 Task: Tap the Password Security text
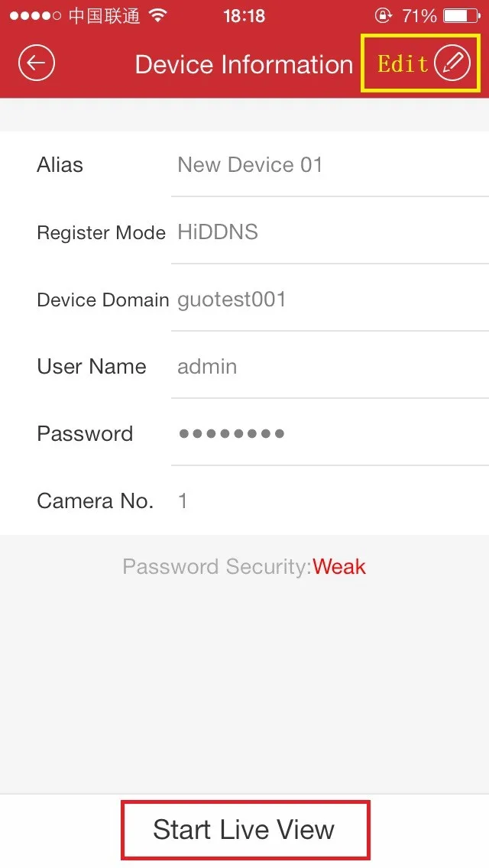pyautogui.click(x=217, y=567)
